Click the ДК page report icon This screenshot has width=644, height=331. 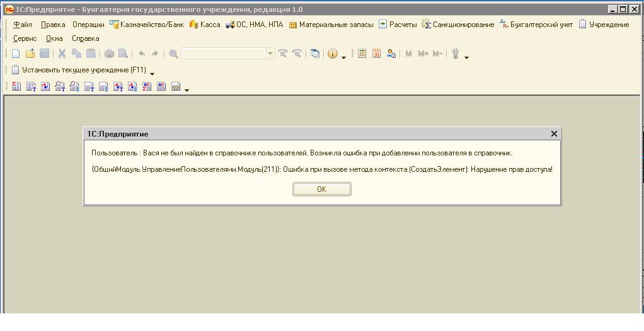(161, 86)
